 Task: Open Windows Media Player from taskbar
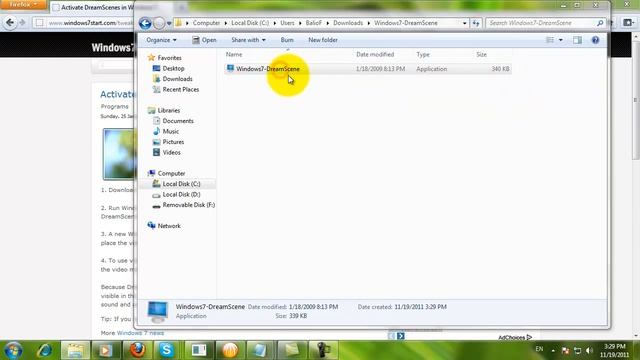(x=106, y=350)
